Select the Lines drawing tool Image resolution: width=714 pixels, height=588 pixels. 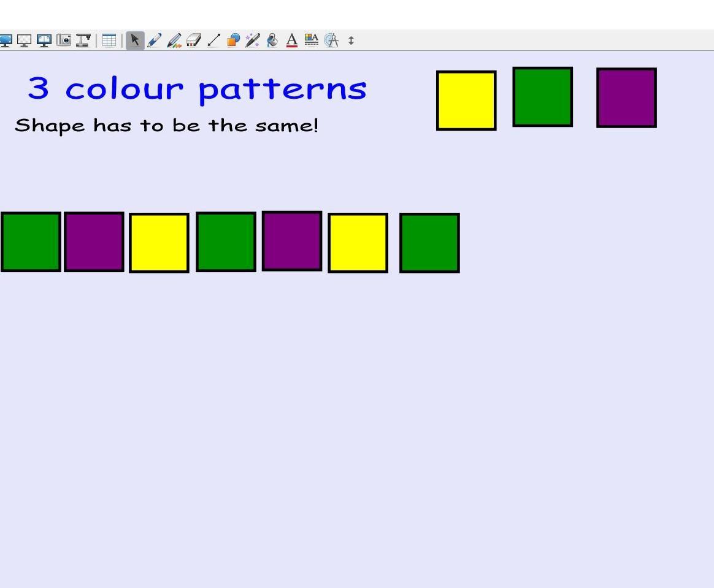coord(213,40)
